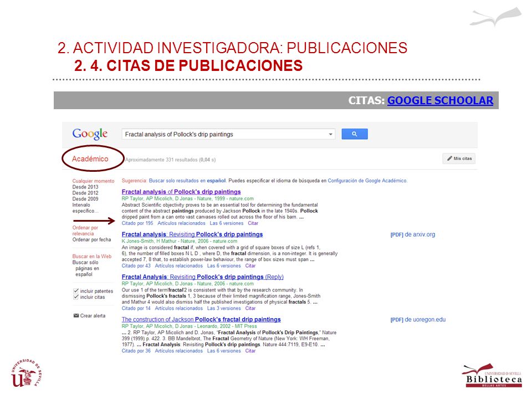Open Las 6 versiones under first result
The height and width of the screenshot is (399, 532).
point(226,223)
